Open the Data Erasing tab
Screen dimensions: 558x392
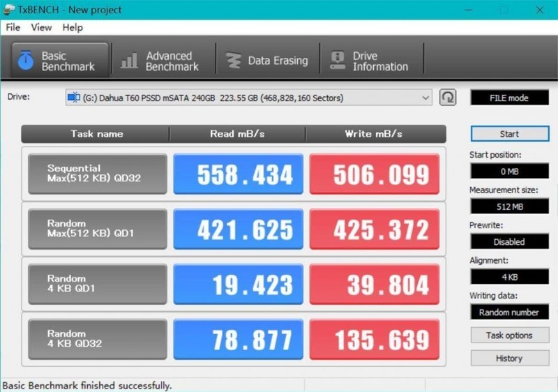pyautogui.click(x=268, y=61)
